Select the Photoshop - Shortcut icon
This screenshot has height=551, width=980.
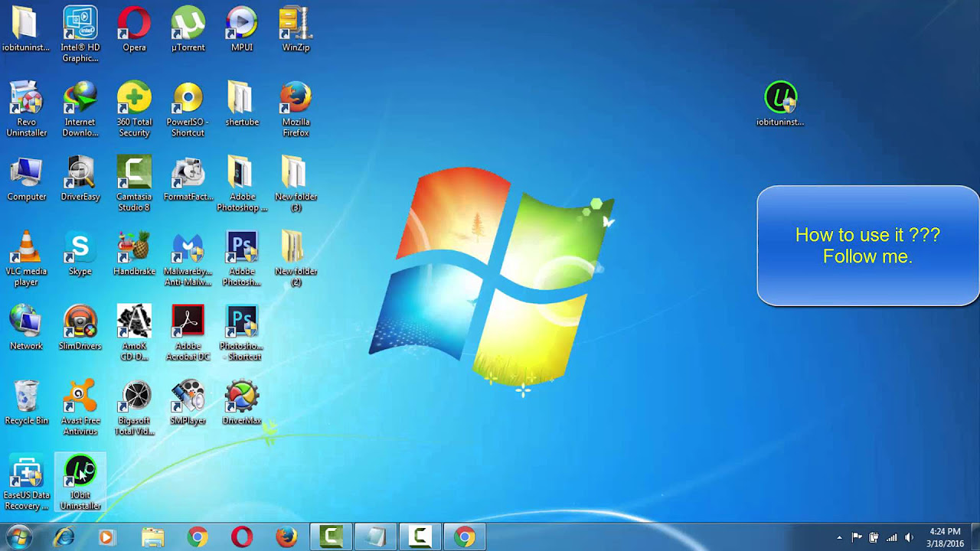(x=242, y=333)
